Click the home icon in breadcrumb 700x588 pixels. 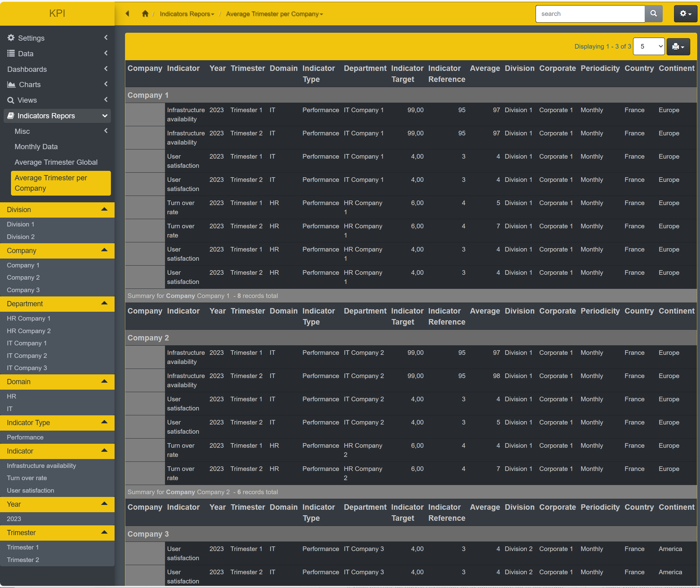[145, 14]
